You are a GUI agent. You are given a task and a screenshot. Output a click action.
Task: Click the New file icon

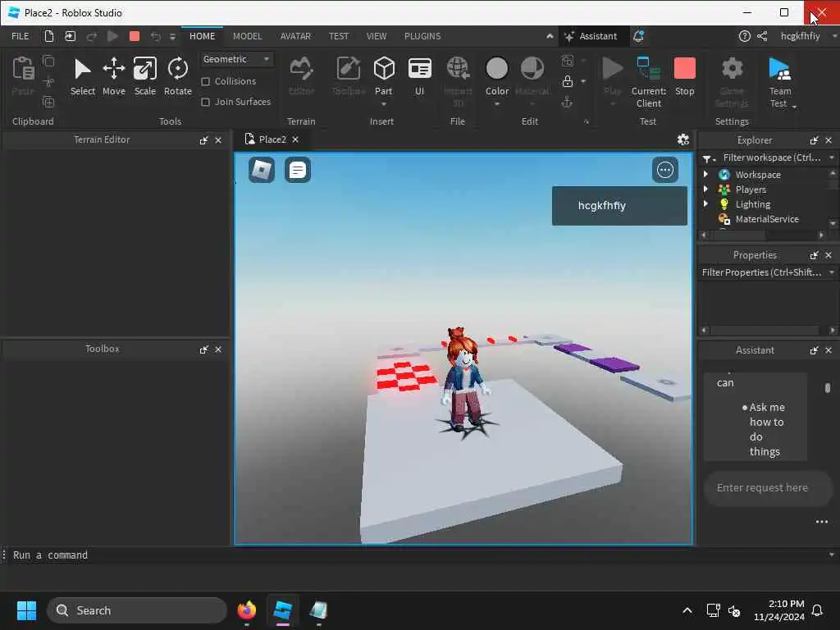(48, 36)
